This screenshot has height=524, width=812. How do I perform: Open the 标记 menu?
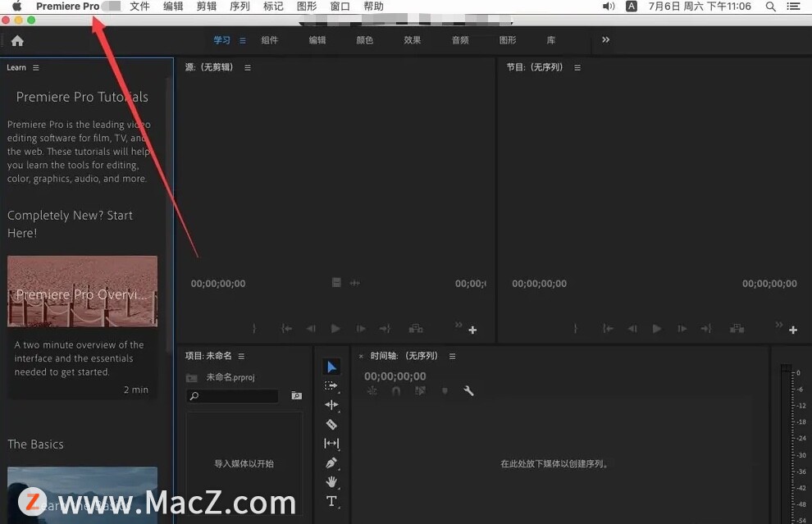[x=273, y=7]
